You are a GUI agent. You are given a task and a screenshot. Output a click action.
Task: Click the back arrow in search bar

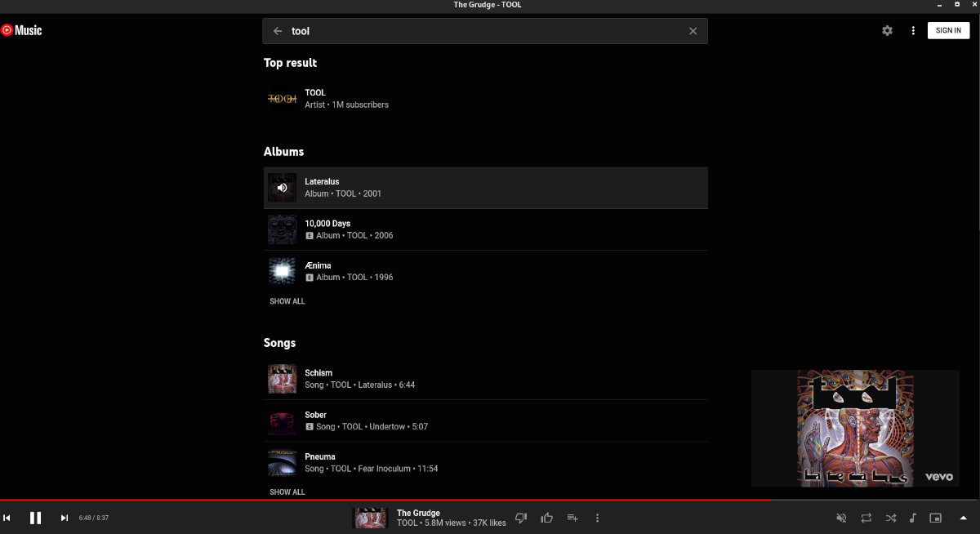pyautogui.click(x=278, y=31)
